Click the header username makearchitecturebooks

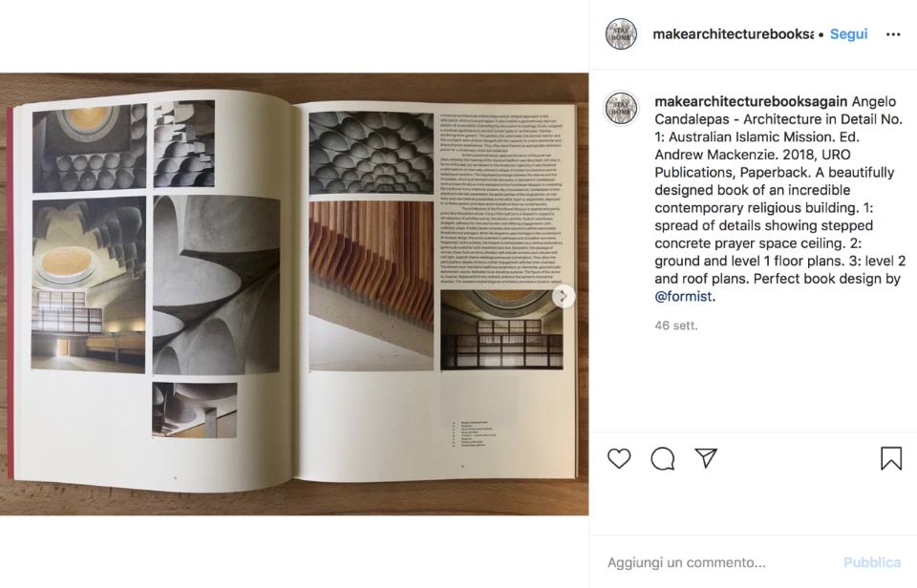[x=733, y=34]
